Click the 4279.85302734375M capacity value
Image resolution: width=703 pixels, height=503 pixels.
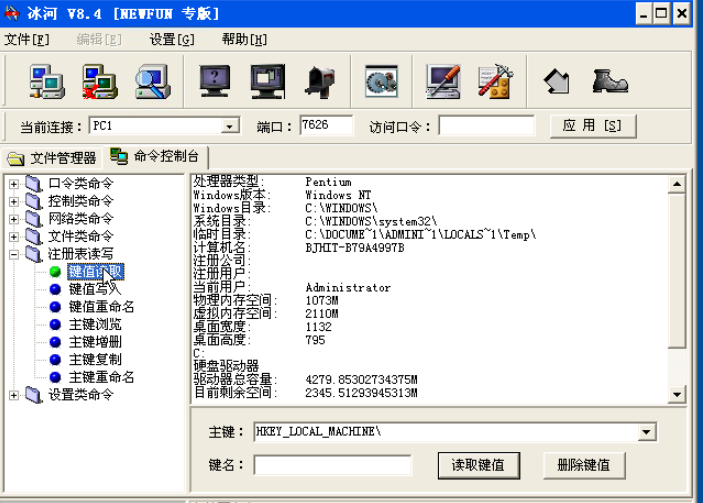pos(361,380)
